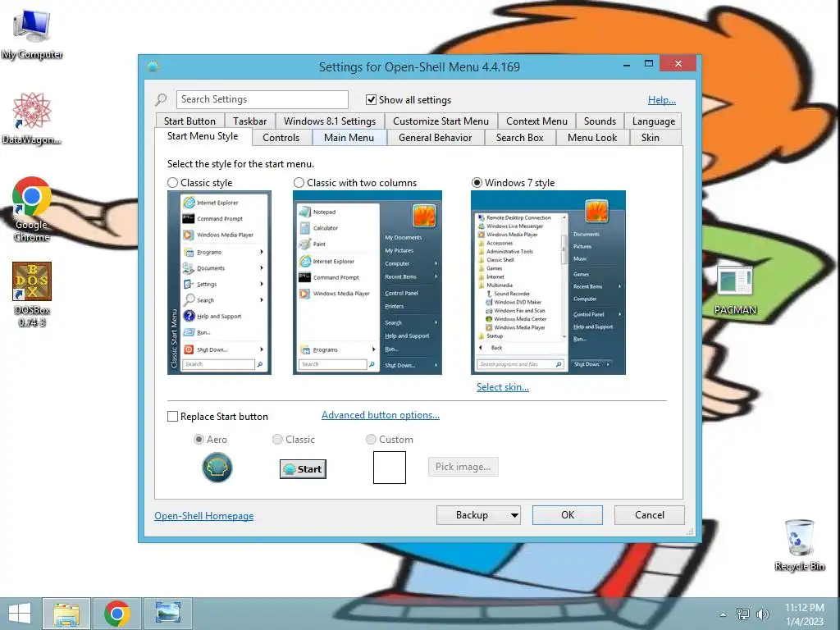Viewport: 840px width, 630px height.
Task: Click the Classic with two columns preview
Action: click(367, 282)
